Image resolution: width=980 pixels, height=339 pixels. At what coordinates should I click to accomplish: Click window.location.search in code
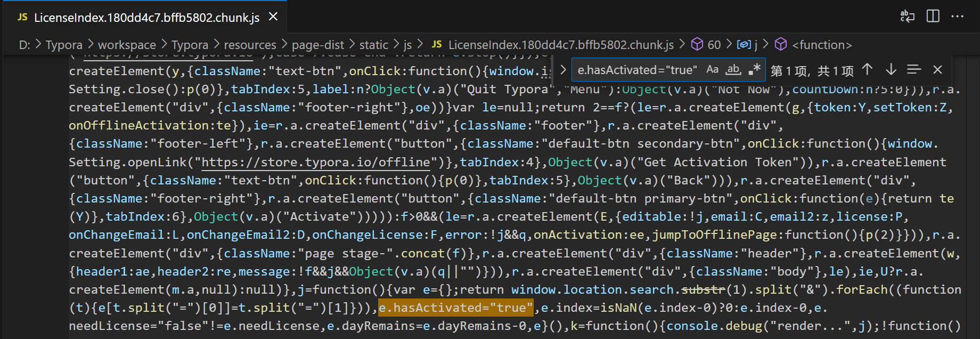pos(592,289)
